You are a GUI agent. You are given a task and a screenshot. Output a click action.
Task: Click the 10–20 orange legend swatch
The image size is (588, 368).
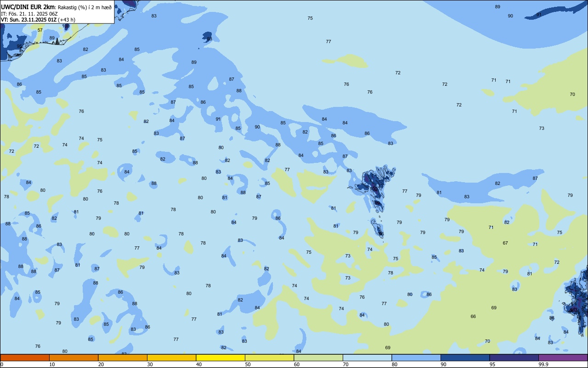tap(73, 357)
